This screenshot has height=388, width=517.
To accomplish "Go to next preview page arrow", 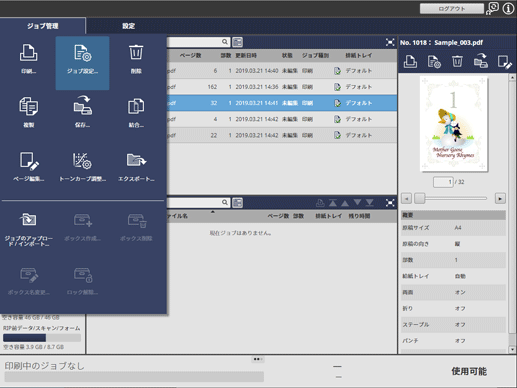I will pyautogui.click(x=500, y=199).
